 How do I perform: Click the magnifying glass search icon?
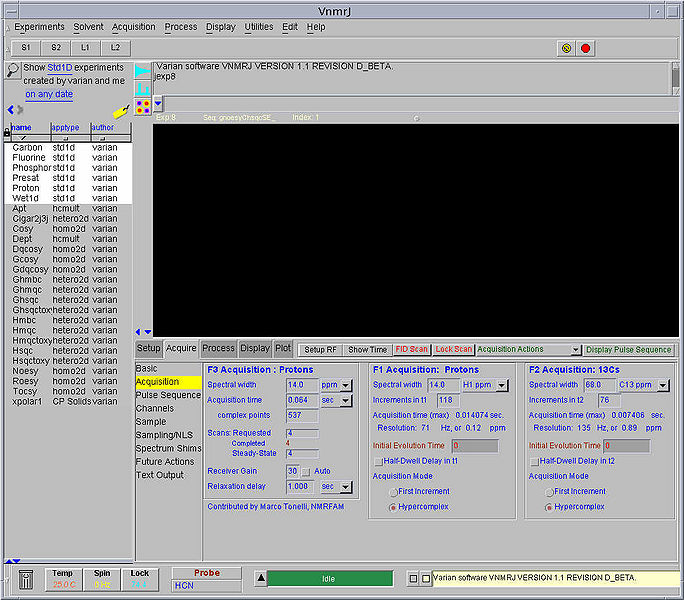tap(12, 69)
